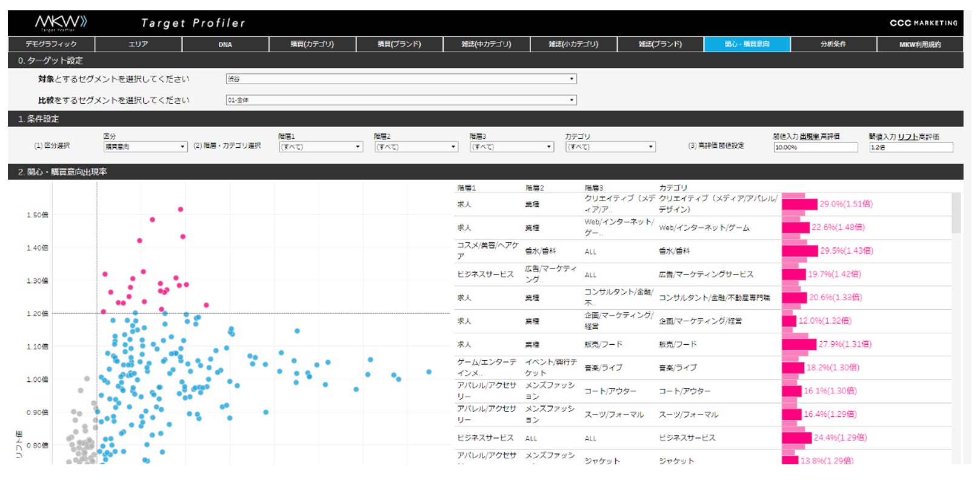The width and height of the screenshot is (980, 480).
Task: Open the デモグラフィック tab
Action: (52, 44)
